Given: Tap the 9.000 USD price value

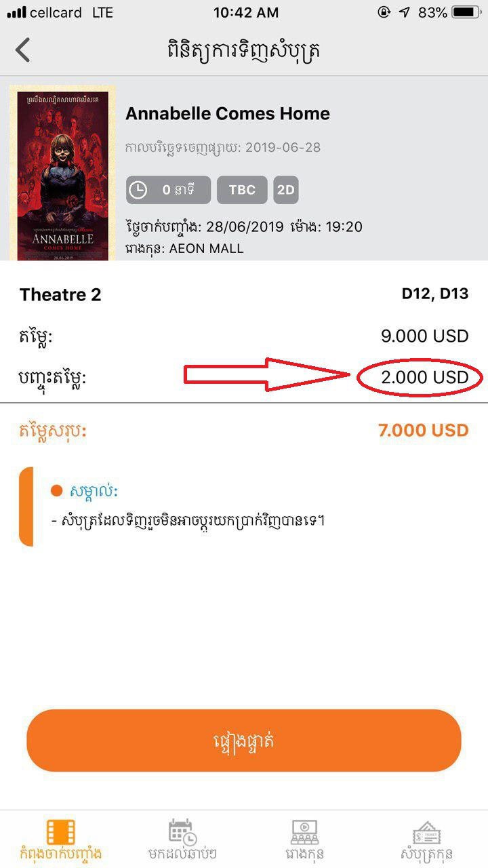Looking at the screenshot, I should (425, 336).
